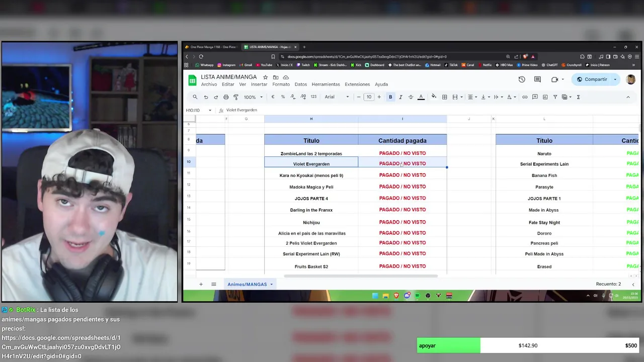Apply strikethrough formatting
644x362 pixels.
click(411, 97)
